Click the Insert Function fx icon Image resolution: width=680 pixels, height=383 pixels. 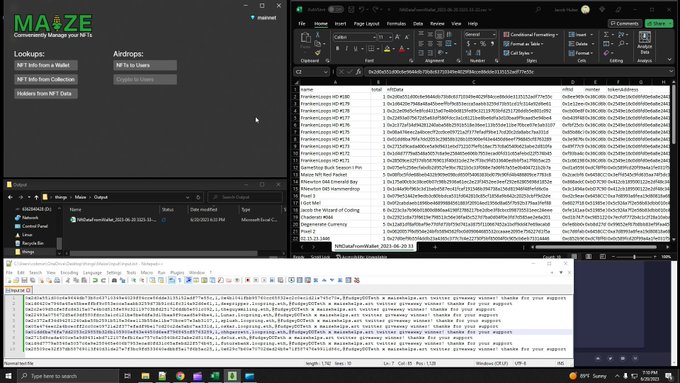359,72
